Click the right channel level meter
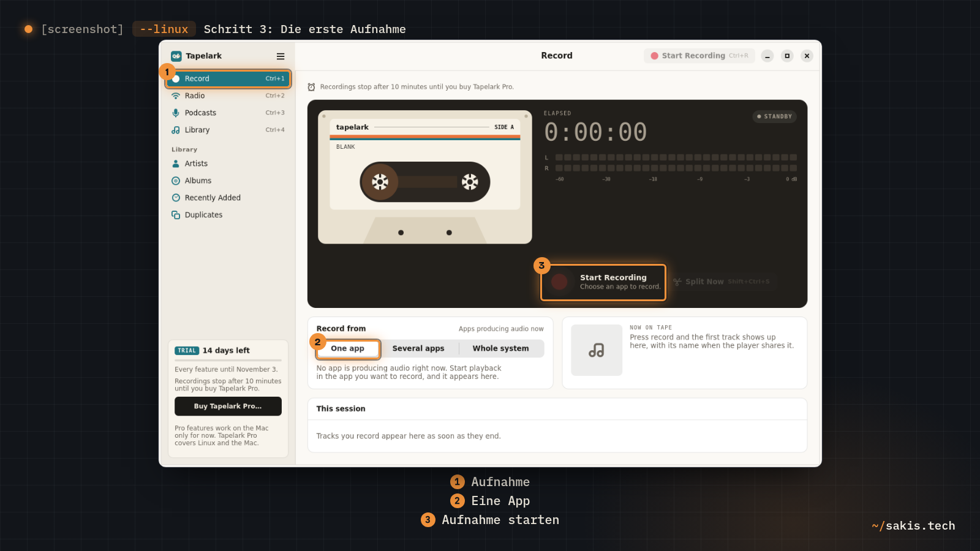 coord(676,168)
